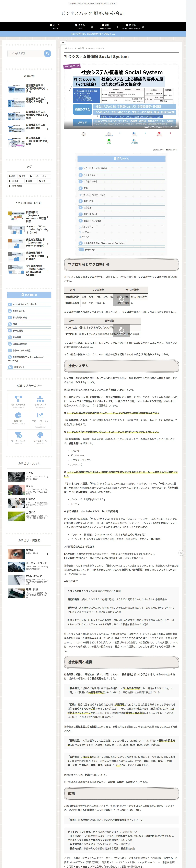Share via Hatena bookmark icon
This screenshot has width=196, height=868.
click(134, 134)
